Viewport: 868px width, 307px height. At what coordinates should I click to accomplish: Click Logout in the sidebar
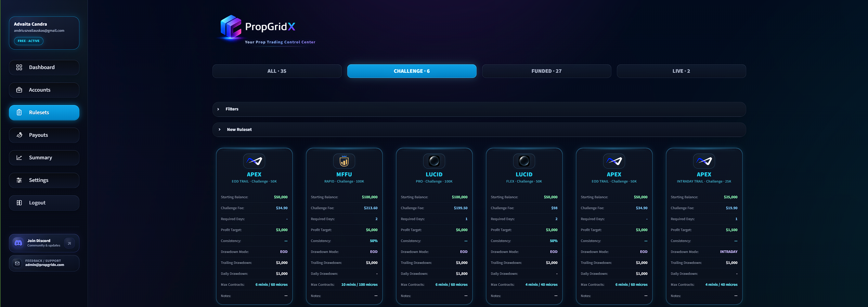click(x=44, y=203)
